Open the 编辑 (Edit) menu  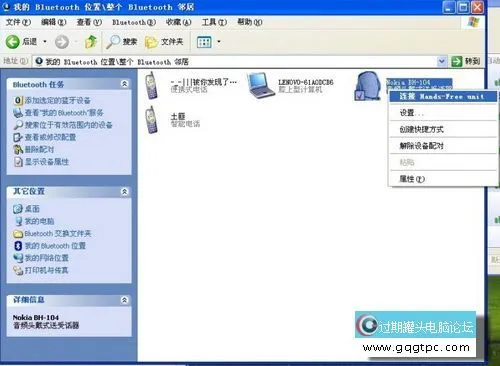coord(53,22)
